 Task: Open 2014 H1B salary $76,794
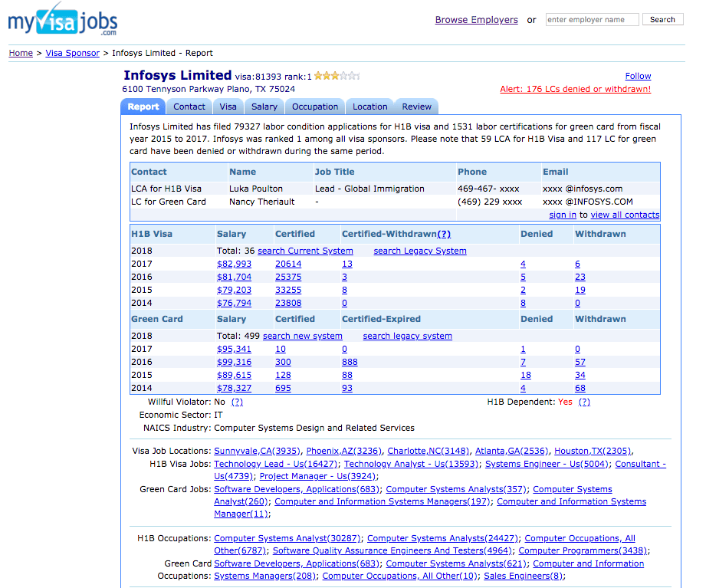point(234,303)
